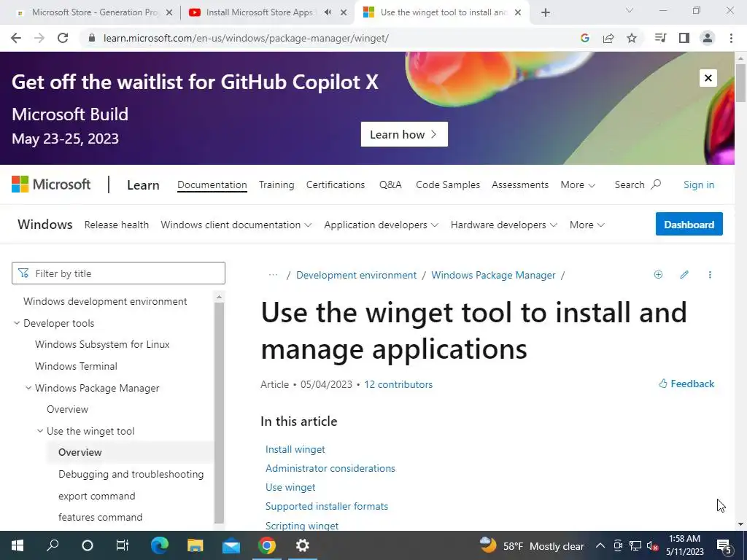747x560 pixels.
Task: Share this page using the share icon
Action: point(608,38)
